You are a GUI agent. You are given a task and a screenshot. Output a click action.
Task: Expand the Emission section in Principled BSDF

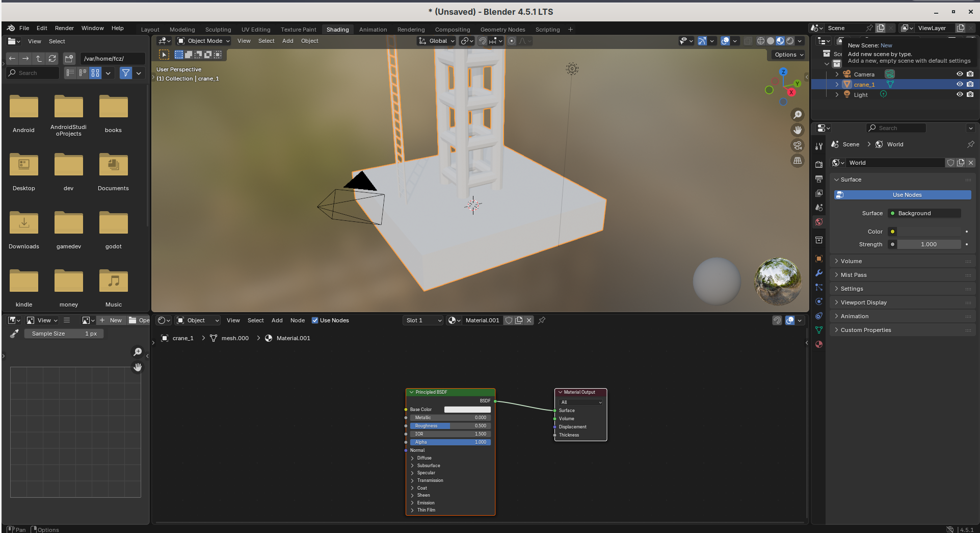point(425,503)
